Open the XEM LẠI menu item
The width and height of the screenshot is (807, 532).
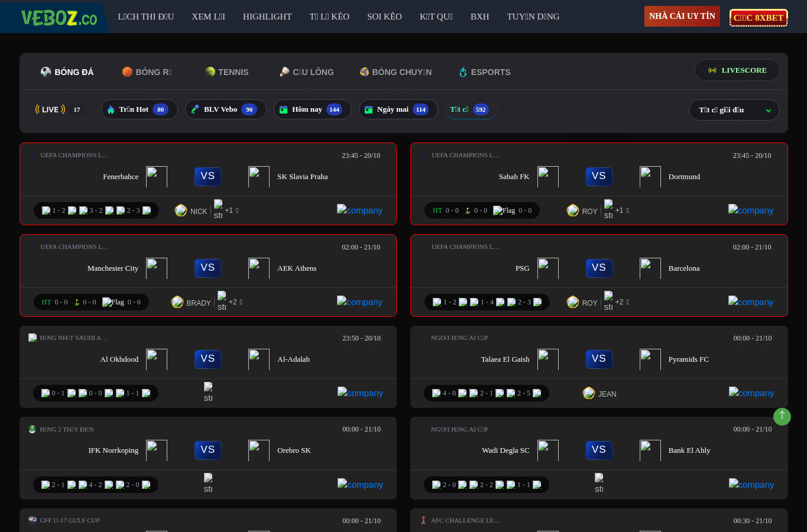208,17
